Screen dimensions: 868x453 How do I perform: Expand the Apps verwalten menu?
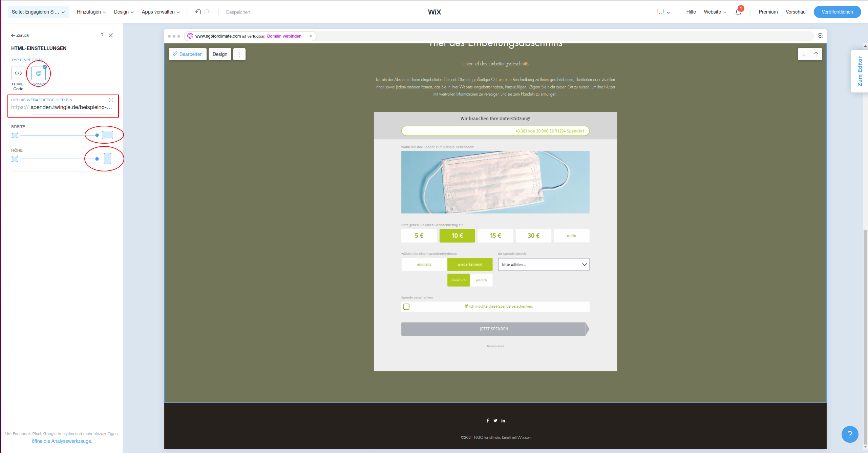click(x=161, y=12)
